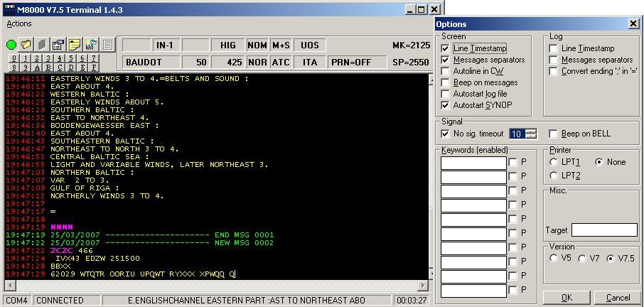Click memory button 9
Image resolution: width=644 pixels, height=307 pixels.
(26, 68)
